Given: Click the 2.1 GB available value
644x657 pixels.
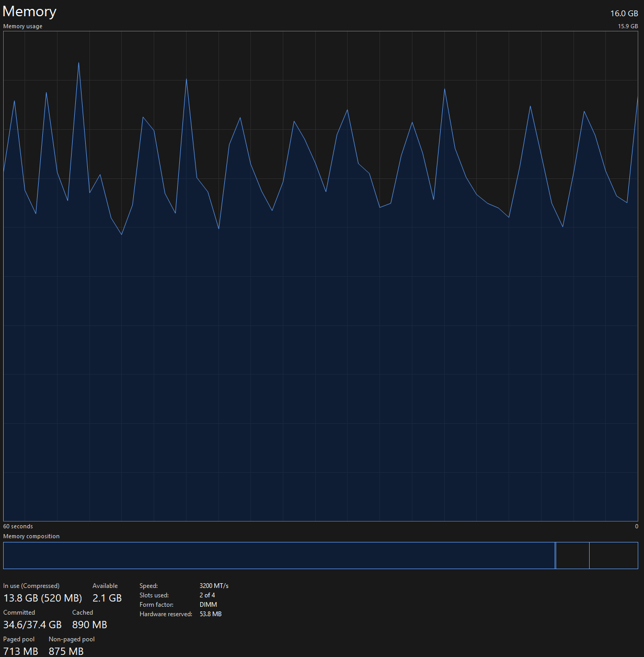Looking at the screenshot, I should (107, 598).
